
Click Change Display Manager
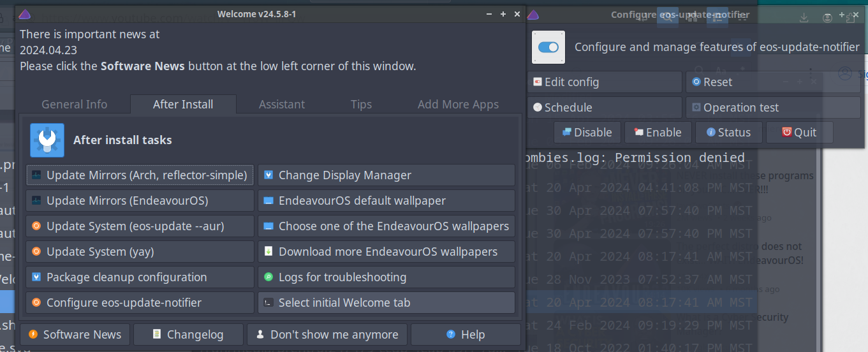[386, 175]
